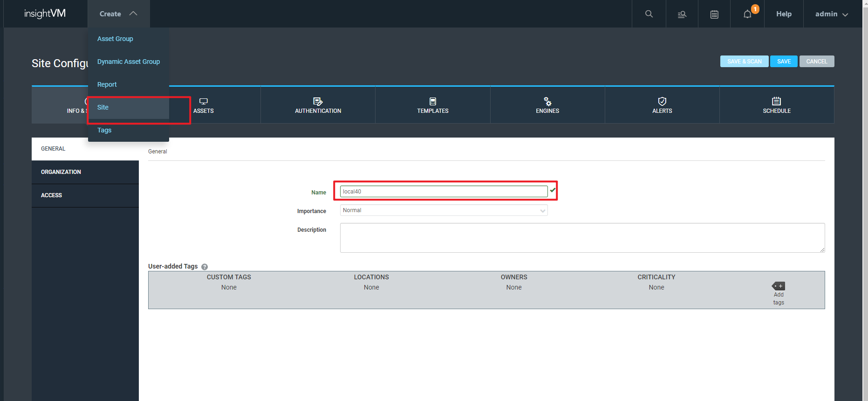Click the Locations column header
This screenshot has height=401, width=868.
pyautogui.click(x=371, y=277)
